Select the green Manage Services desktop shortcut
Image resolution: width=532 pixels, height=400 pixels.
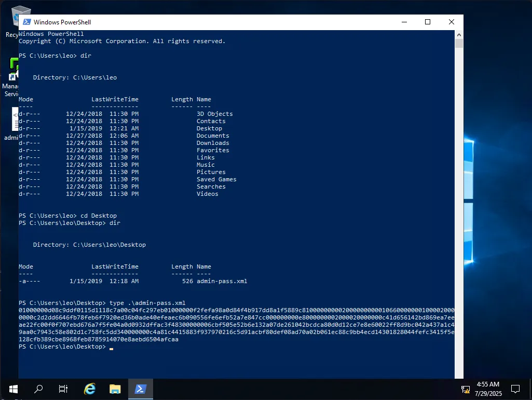10,77
